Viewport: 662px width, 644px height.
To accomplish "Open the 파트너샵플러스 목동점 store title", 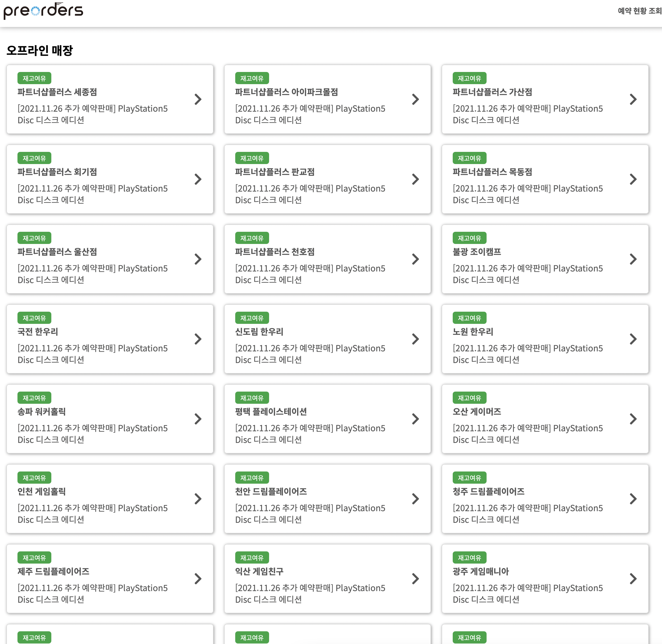I will [x=492, y=172].
